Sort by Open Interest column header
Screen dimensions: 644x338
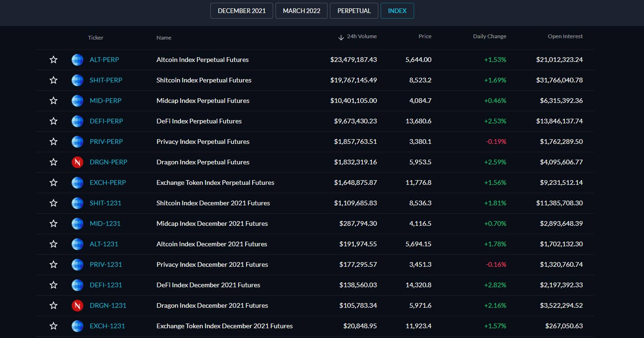565,36
